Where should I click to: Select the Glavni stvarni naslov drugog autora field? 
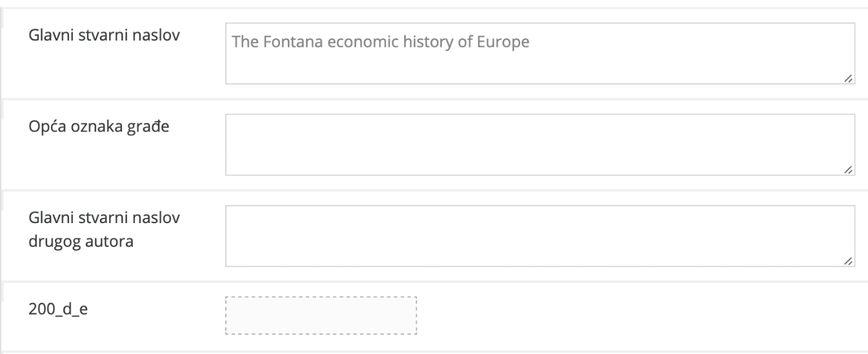(540, 235)
